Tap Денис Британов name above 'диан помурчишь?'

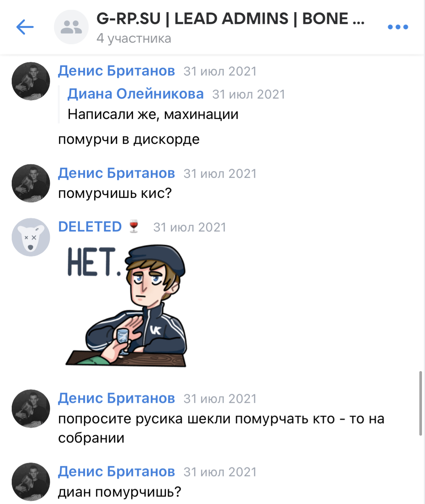(x=116, y=471)
